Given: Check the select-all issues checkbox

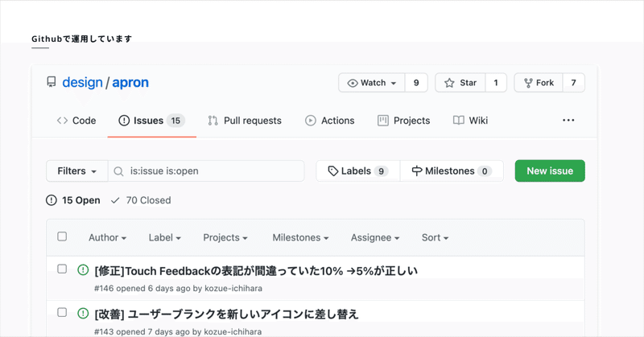Looking at the screenshot, I should 62,236.
